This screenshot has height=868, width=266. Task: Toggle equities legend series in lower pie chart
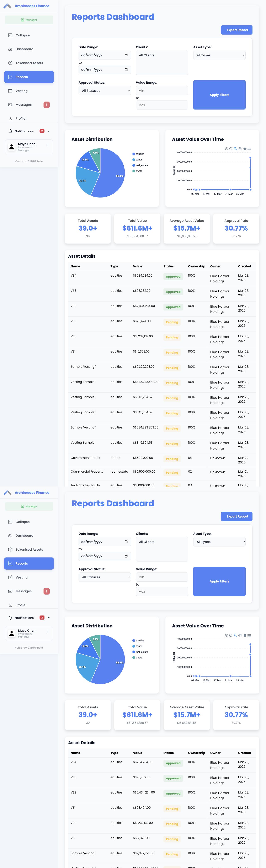pos(138,641)
